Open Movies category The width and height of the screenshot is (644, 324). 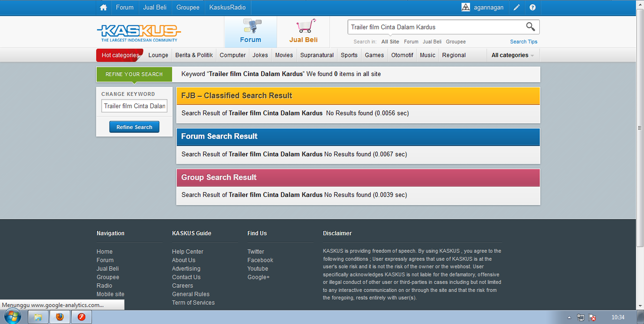click(284, 55)
